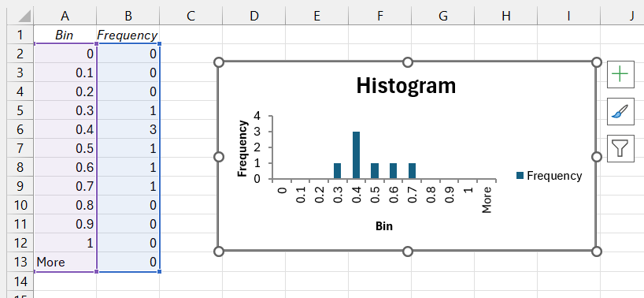The width and height of the screenshot is (644, 298).
Task: Select column B header
Action: tap(128, 16)
